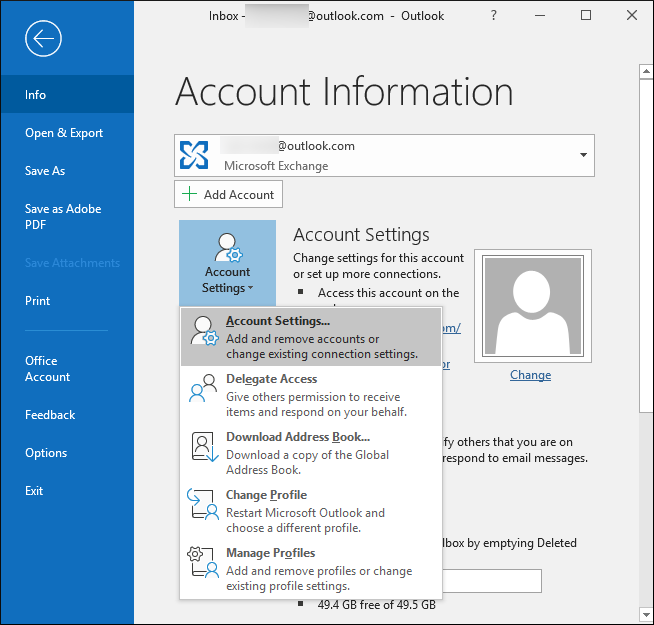This screenshot has height=625, width=654.
Task: Click the Microsoft Exchange account icon
Action: [194, 155]
